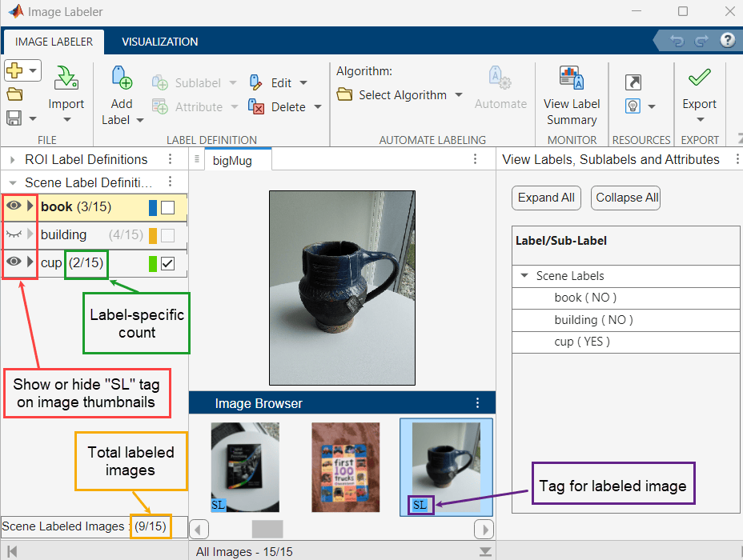Switch to the VISUALIZATION tab
The height and width of the screenshot is (560, 743).
pos(159,42)
